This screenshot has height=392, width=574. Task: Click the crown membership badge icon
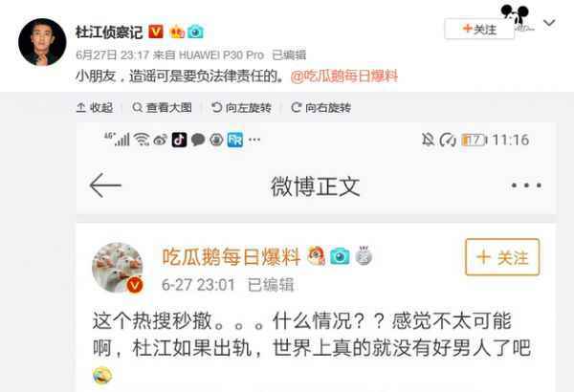(177, 32)
